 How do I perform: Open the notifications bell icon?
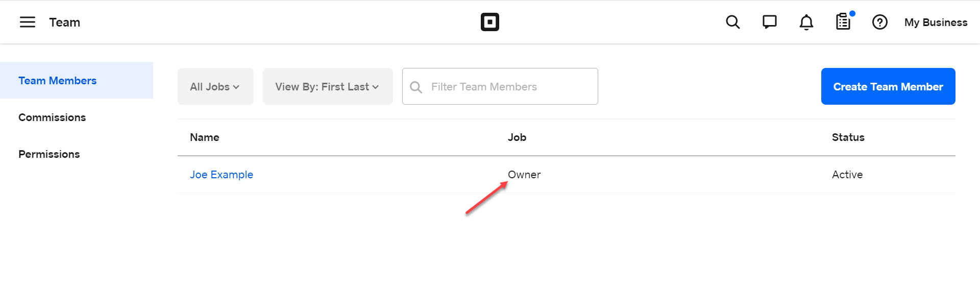pos(806,22)
